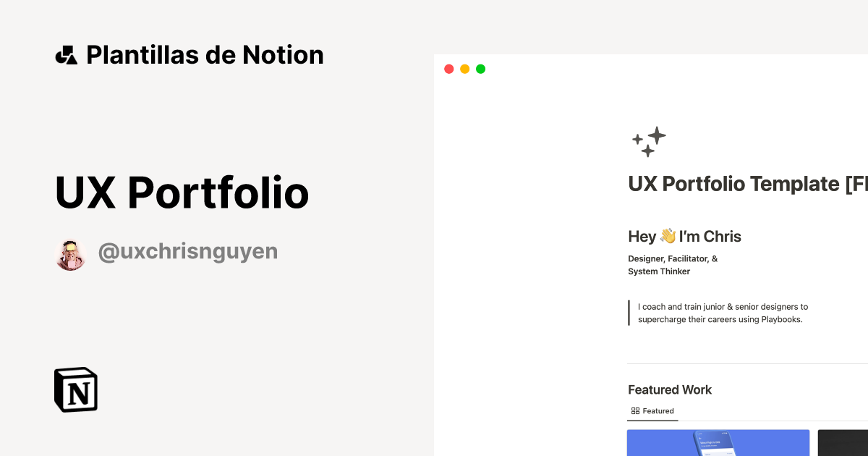Click 'Designer, Facilitator, & System Thinker' text
The image size is (868, 456).
673,264
